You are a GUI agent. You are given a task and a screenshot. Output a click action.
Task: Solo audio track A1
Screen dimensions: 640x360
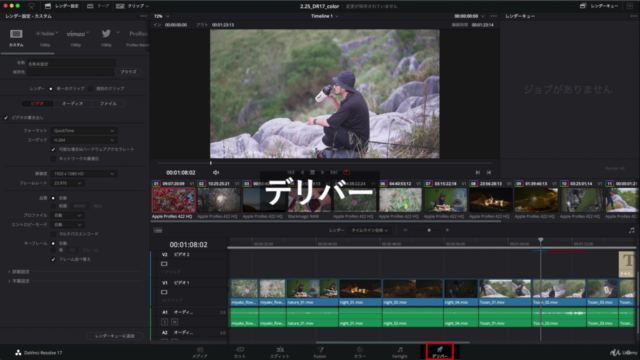click(164, 322)
